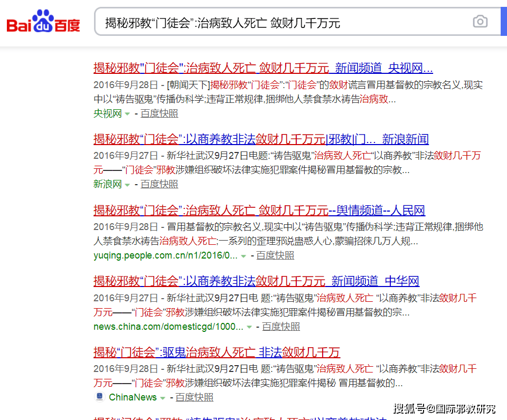The width and height of the screenshot is (507, 420).
Task: Open the 舆情频道 人民网 result title
Action: (259, 211)
